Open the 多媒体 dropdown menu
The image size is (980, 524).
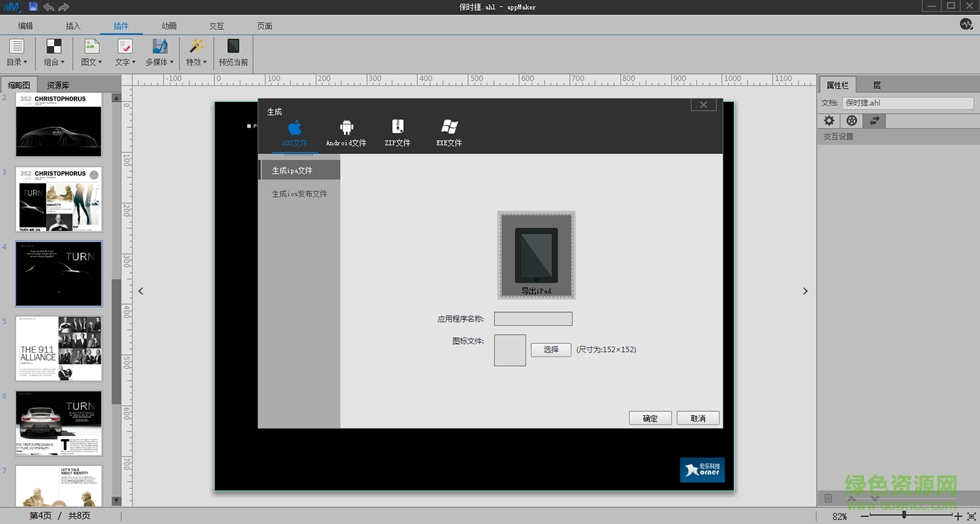pyautogui.click(x=159, y=53)
